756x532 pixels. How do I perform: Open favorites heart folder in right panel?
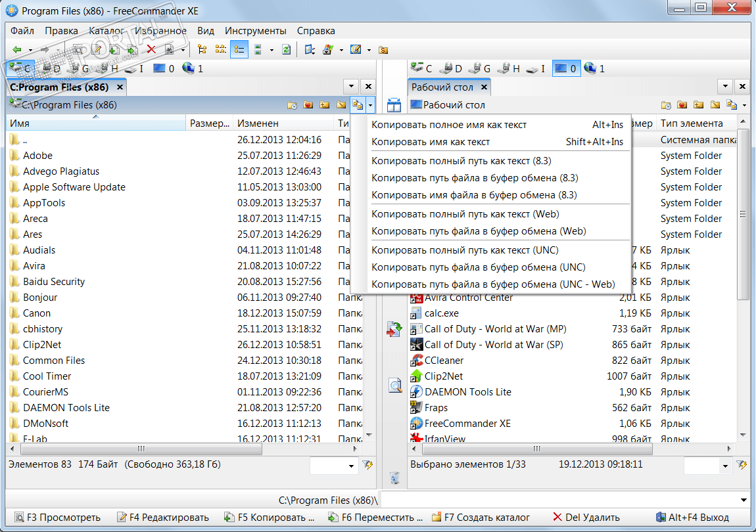tap(682, 104)
